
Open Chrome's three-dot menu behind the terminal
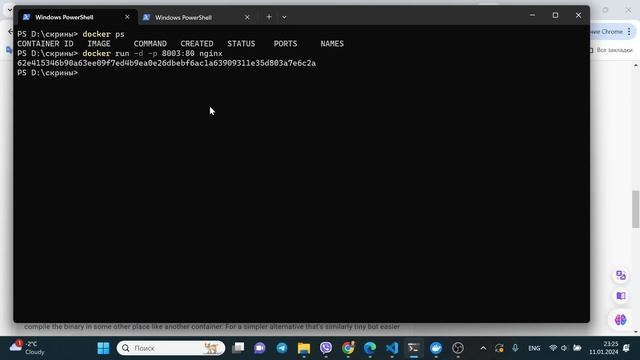[x=629, y=31]
